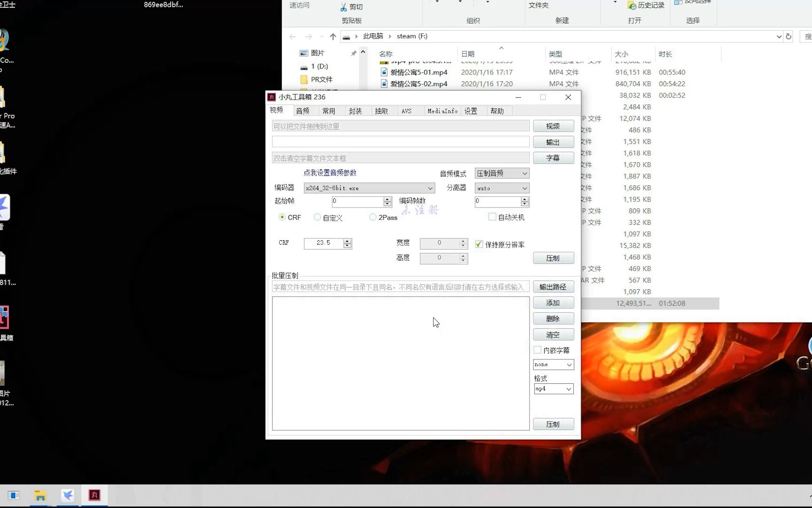Image resolution: width=812 pixels, height=508 pixels.
Task: Click Explorer refresh icon
Action: [789, 37]
